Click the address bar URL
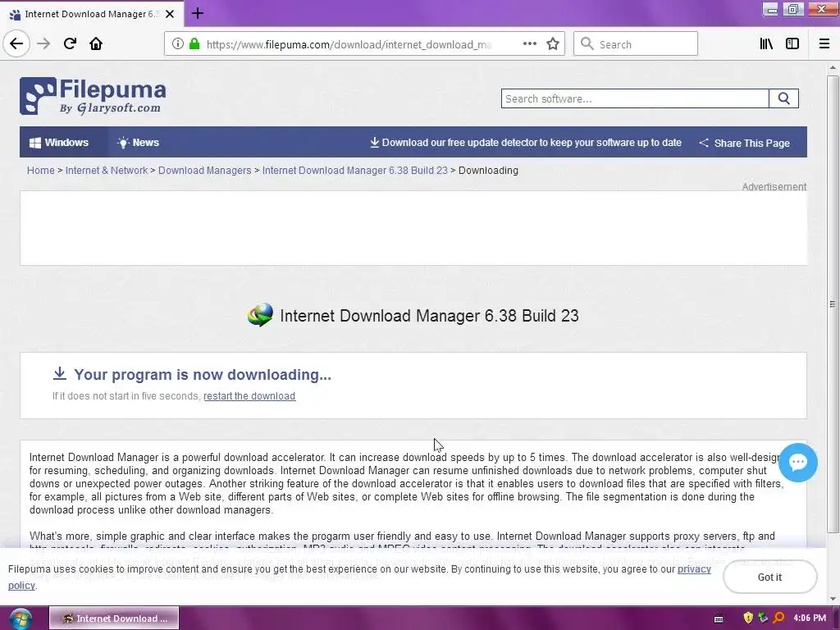Image resolution: width=840 pixels, height=630 pixels. [348, 44]
